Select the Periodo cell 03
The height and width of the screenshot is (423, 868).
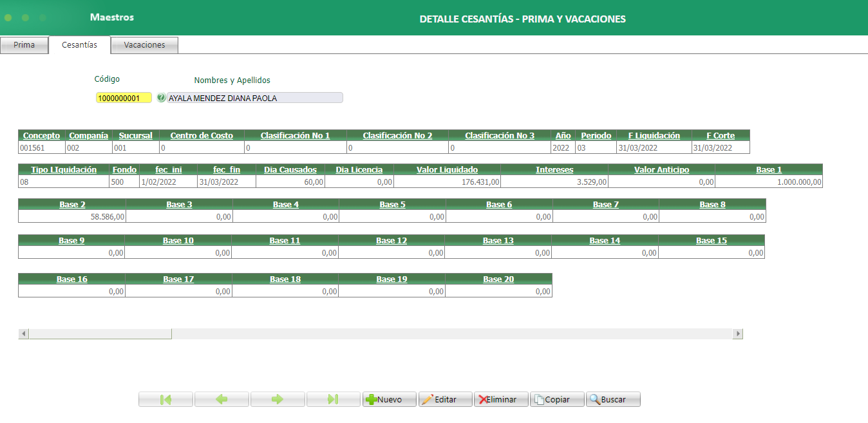(596, 147)
